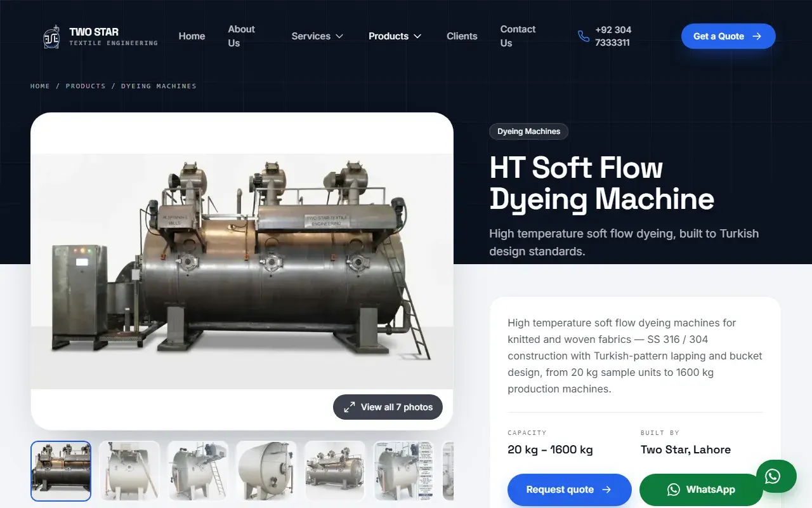Click the HOME breadcrumb link
812x508 pixels.
coord(40,86)
